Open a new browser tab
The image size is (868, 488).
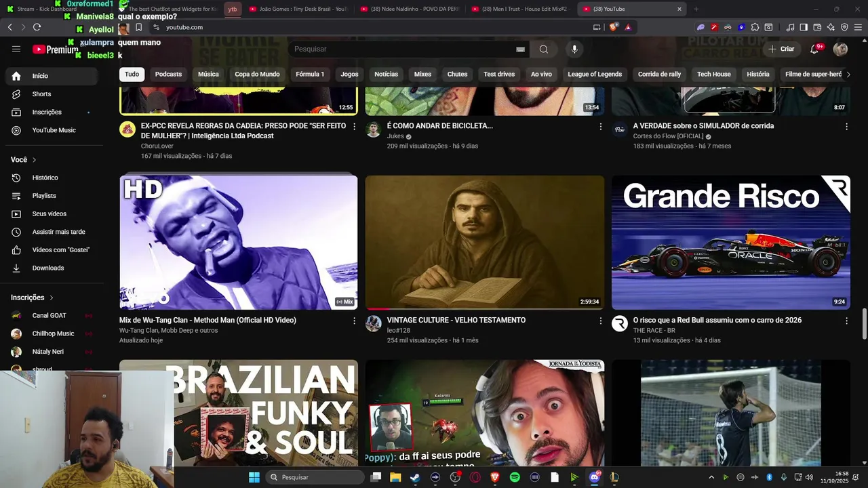click(x=696, y=9)
